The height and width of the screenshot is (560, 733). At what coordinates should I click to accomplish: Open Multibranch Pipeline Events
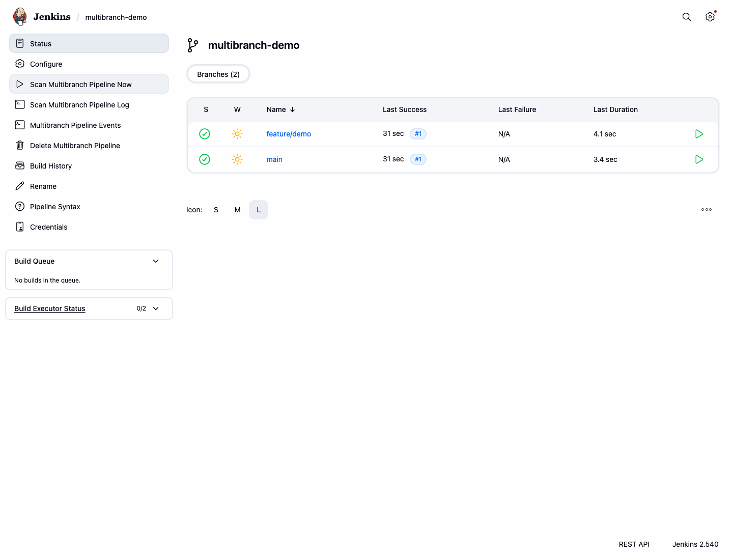click(89, 125)
